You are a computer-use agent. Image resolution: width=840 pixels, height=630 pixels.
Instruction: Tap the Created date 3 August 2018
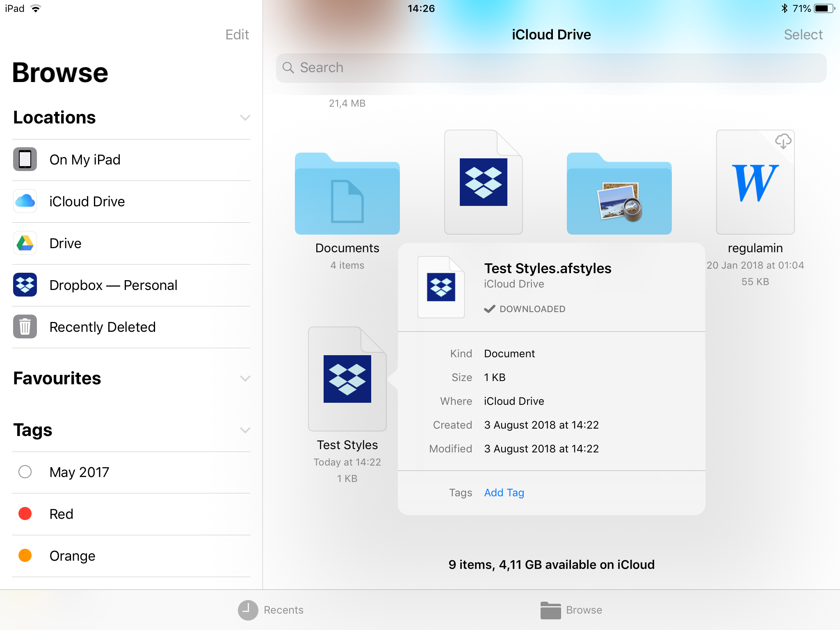541,425
